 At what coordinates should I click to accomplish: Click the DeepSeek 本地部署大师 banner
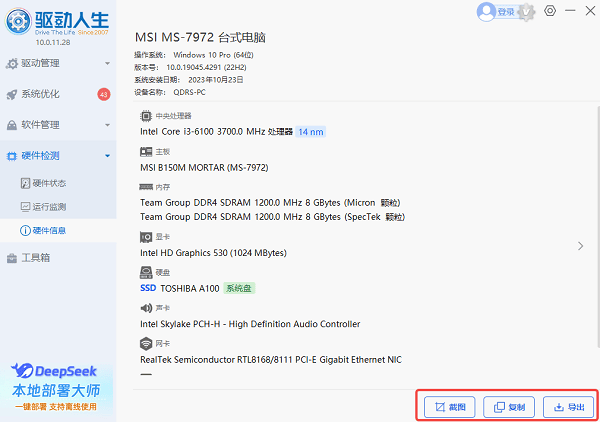(x=57, y=385)
